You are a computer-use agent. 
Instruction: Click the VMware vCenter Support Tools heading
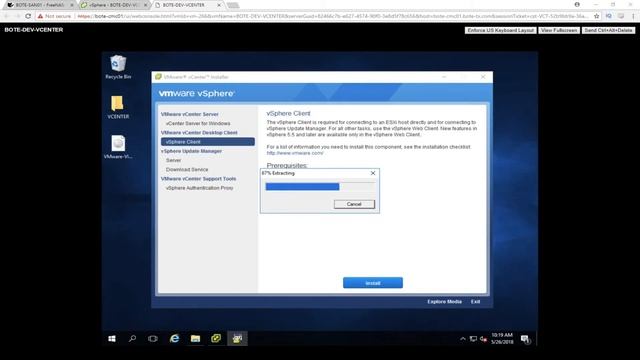pyautogui.click(x=198, y=179)
